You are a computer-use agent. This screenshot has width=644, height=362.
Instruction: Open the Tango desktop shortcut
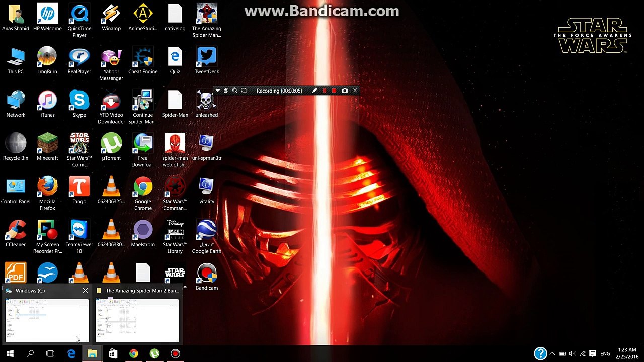tap(79, 191)
